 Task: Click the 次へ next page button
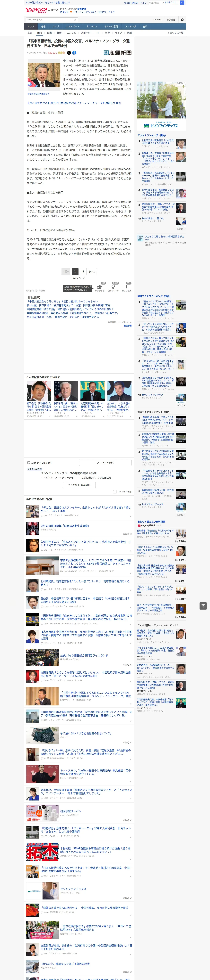92,272
